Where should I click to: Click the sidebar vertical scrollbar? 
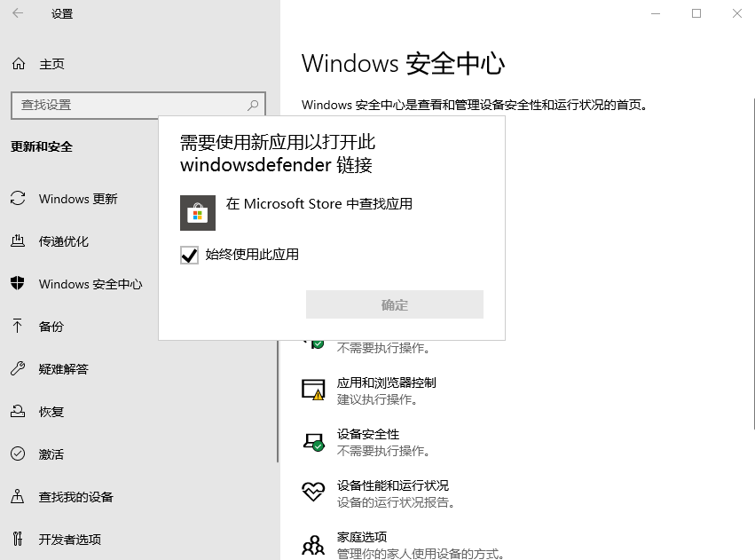tap(278, 399)
